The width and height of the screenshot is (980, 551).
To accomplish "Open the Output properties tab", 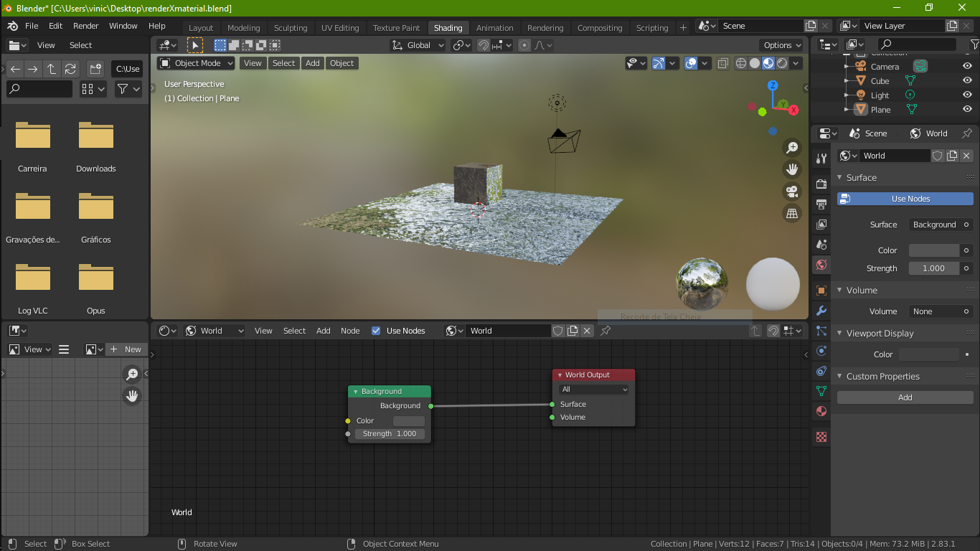I will click(821, 204).
